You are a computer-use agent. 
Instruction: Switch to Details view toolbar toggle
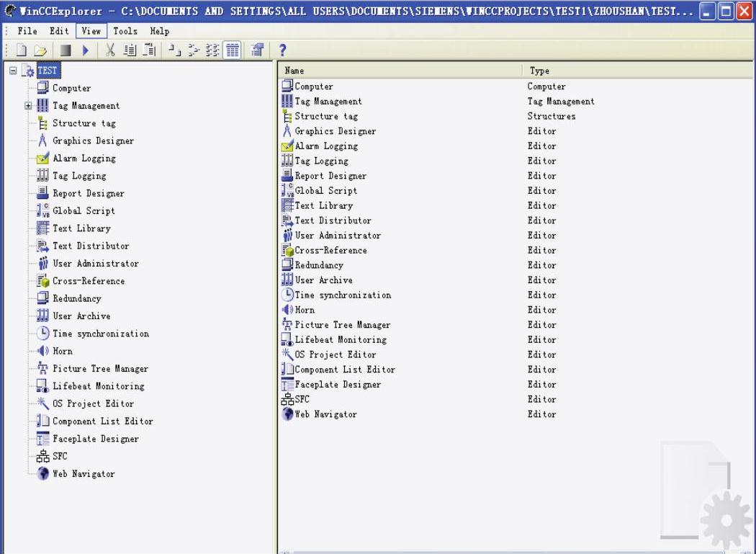point(232,50)
